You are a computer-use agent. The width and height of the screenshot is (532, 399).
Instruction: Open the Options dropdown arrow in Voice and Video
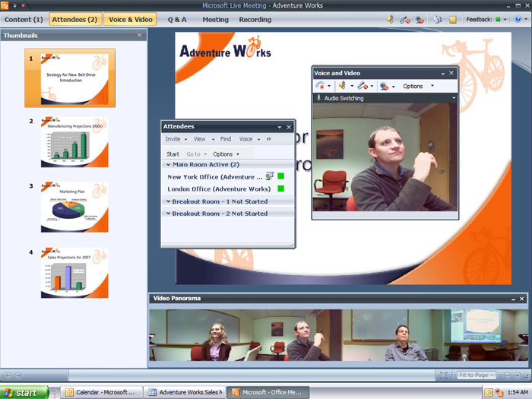click(x=432, y=85)
